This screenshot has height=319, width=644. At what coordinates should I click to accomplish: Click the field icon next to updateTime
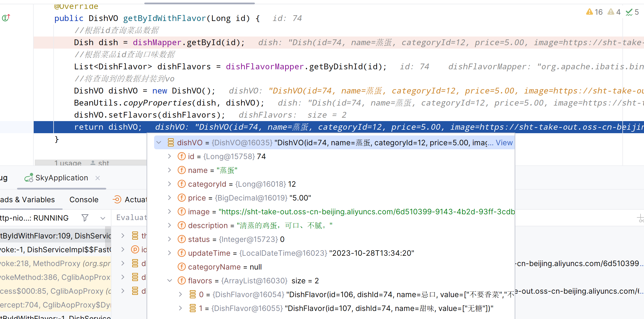(x=181, y=253)
